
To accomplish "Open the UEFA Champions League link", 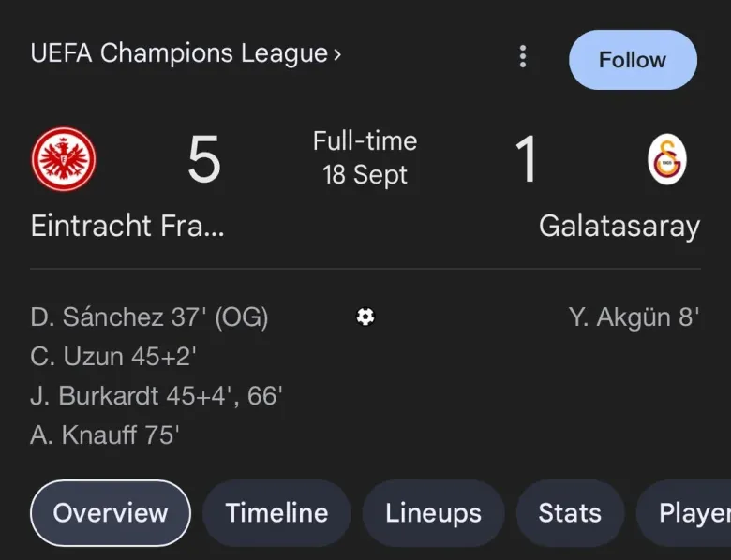I will pos(178,53).
